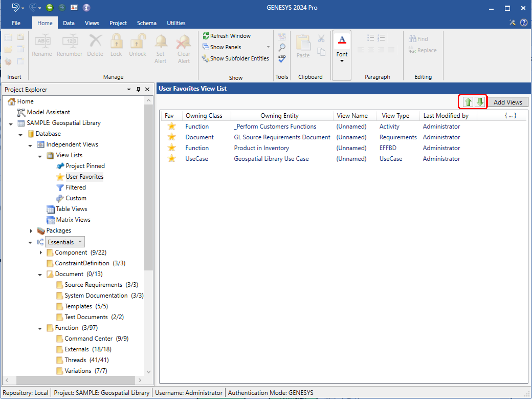Switch to the Utilities ribbon tab

(176, 23)
